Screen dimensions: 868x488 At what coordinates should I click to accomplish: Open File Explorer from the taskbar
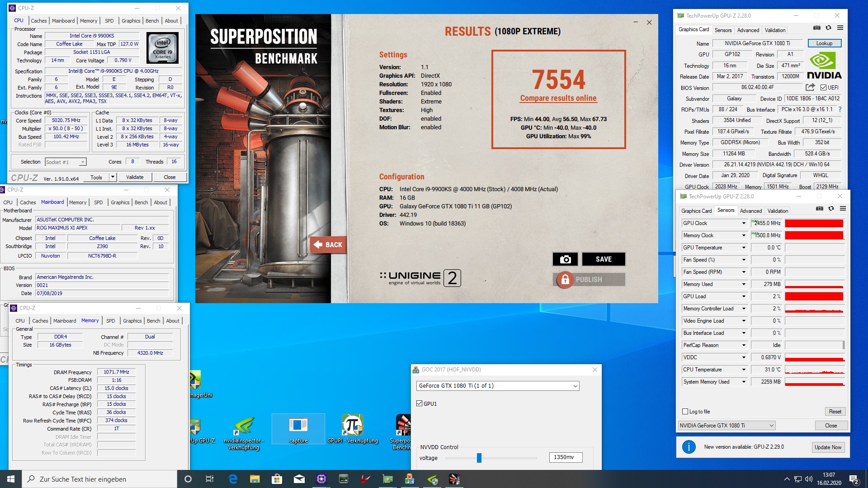point(255,479)
